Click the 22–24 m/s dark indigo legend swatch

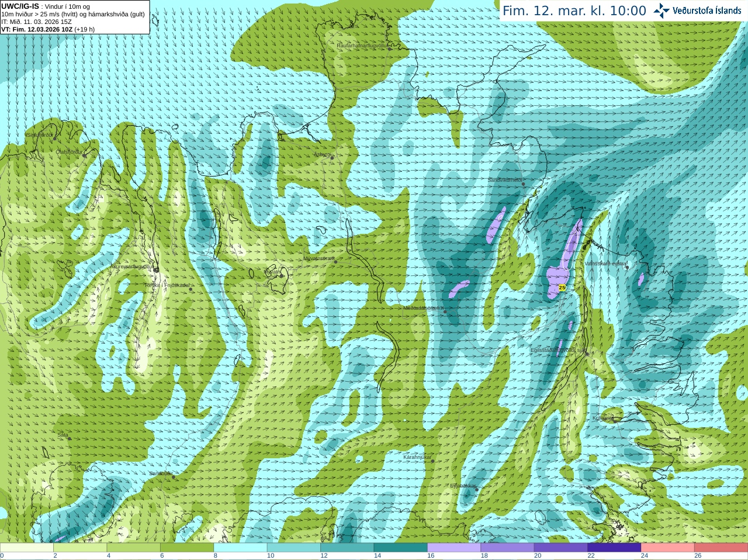[614, 548]
